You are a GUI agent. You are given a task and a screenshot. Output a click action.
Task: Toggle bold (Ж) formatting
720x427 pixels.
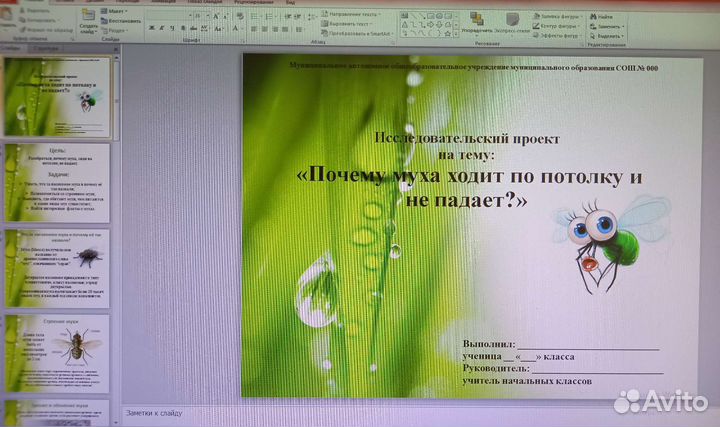coord(152,28)
